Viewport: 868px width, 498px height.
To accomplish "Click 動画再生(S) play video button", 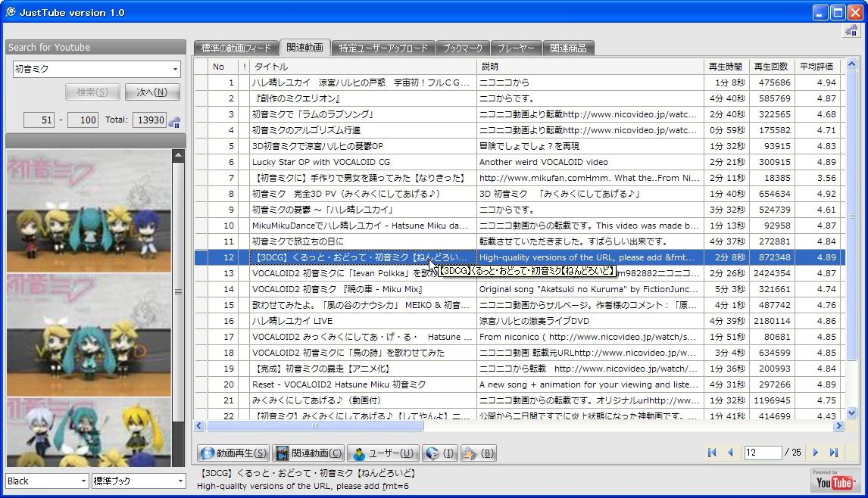I will (233, 453).
